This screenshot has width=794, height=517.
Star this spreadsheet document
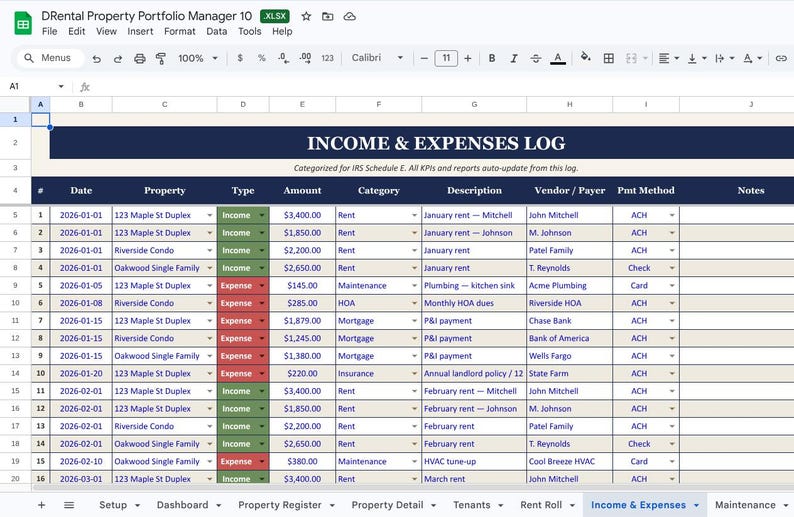point(306,16)
